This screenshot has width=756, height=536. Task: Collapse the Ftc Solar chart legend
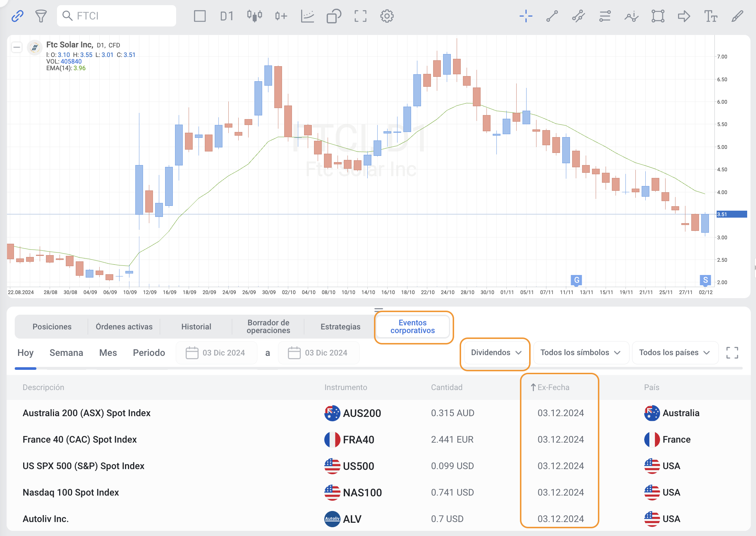pyautogui.click(x=17, y=47)
